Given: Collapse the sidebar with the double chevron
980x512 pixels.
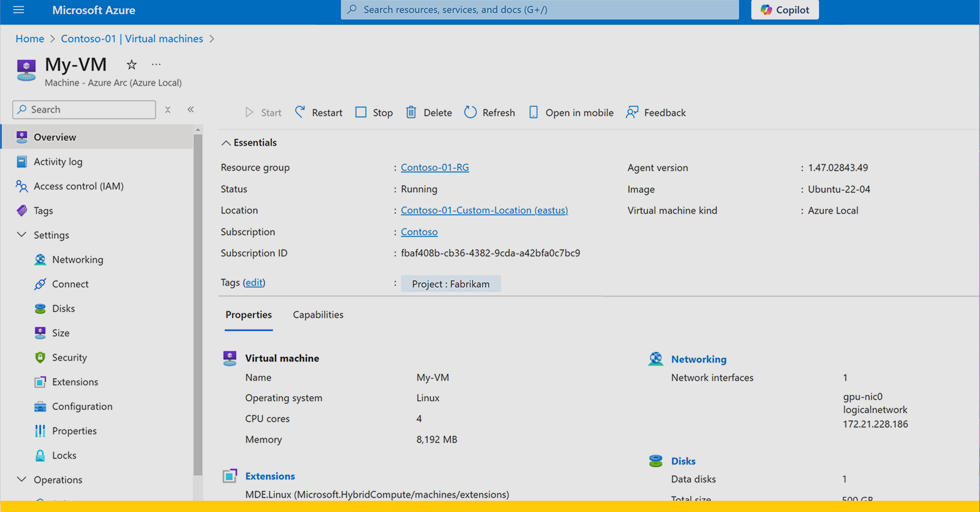Looking at the screenshot, I should click(x=191, y=110).
